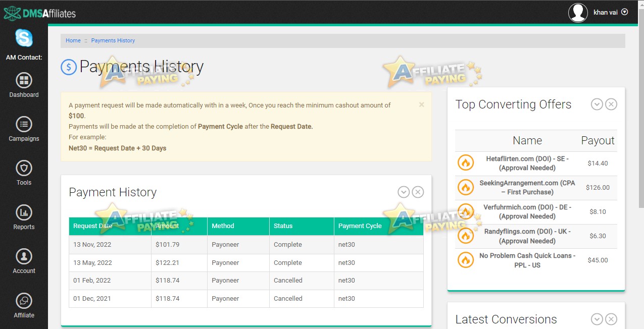Screen dimensions: 644x329
Task: Click the $122.21 amount cell
Action: (179, 263)
